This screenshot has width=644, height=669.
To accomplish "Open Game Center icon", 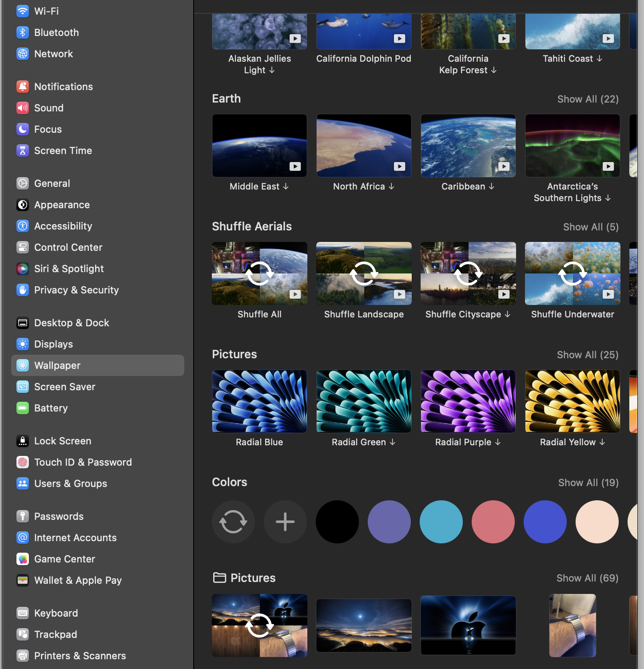I will pyautogui.click(x=23, y=559).
